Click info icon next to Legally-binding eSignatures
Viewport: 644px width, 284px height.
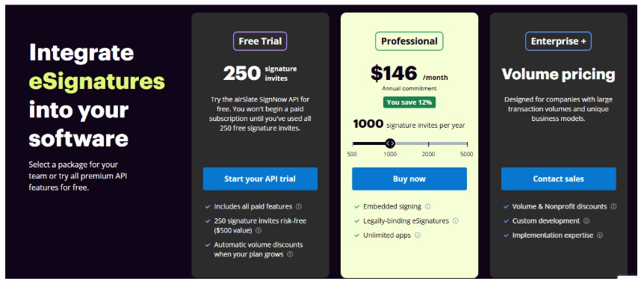coord(456,220)
